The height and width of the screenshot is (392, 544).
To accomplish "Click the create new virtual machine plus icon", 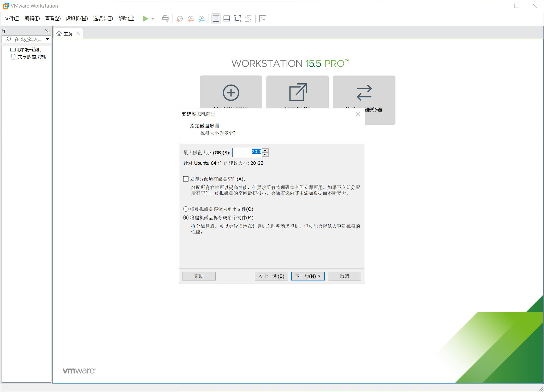I will [x=231, y=92].
